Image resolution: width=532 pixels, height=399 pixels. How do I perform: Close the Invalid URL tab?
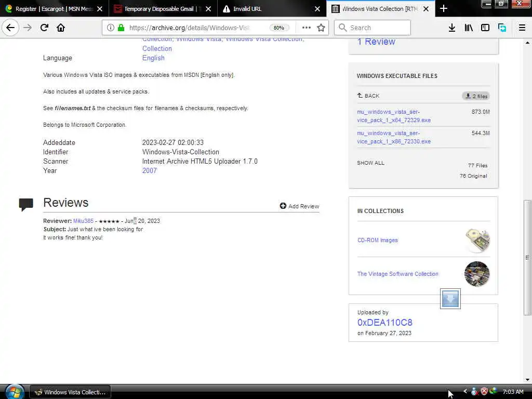tap(317, 9)
